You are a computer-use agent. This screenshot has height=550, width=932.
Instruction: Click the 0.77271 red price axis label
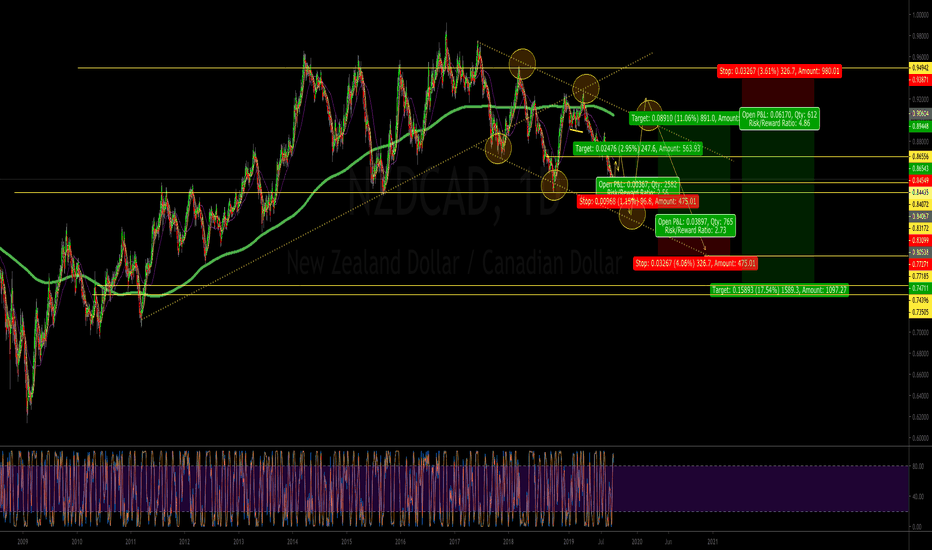tap(920, 264)
